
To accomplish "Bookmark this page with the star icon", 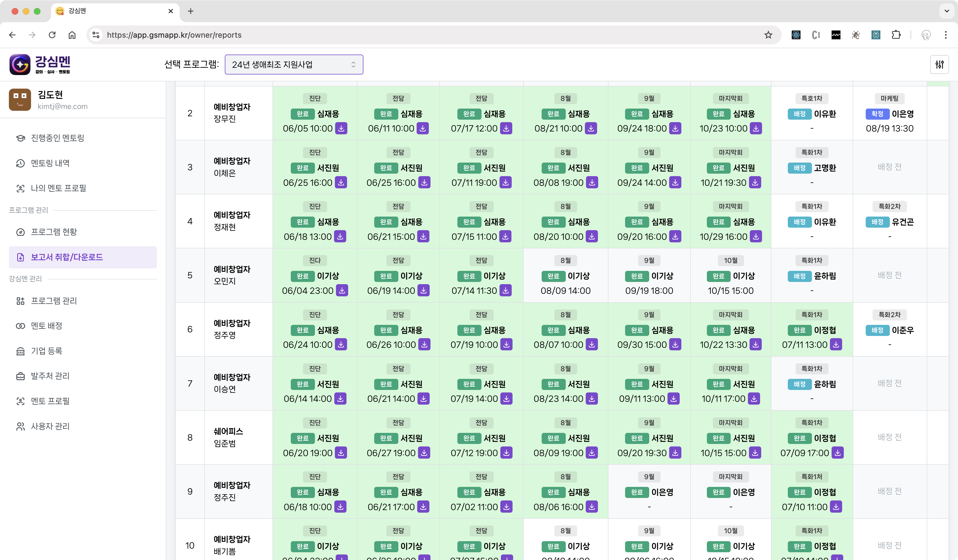I will [768, 35].
